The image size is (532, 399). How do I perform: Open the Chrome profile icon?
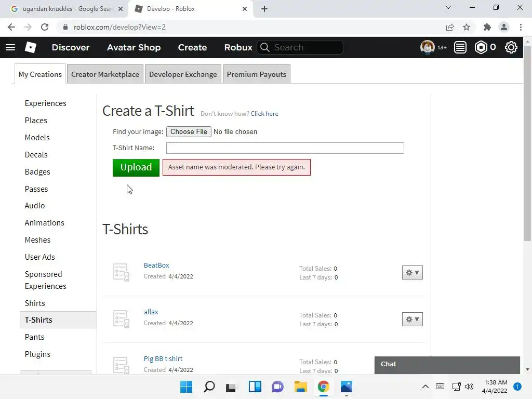tap(504, 27)
